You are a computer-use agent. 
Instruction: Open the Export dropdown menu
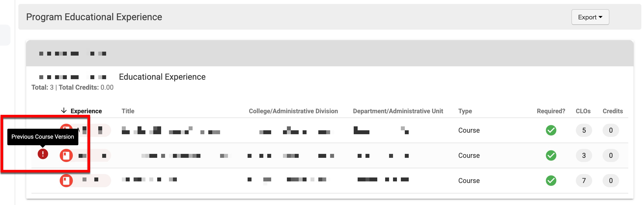[x=590, y=17]
